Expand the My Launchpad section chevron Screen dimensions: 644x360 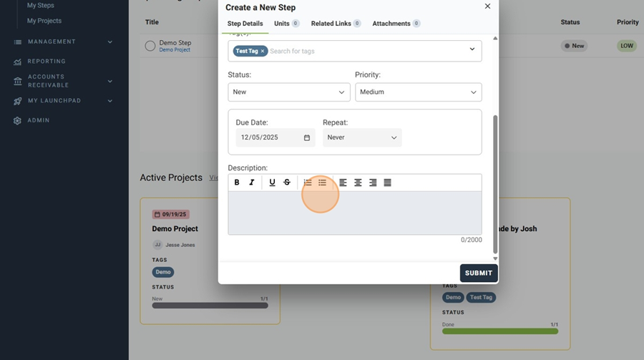coord(109,101)
